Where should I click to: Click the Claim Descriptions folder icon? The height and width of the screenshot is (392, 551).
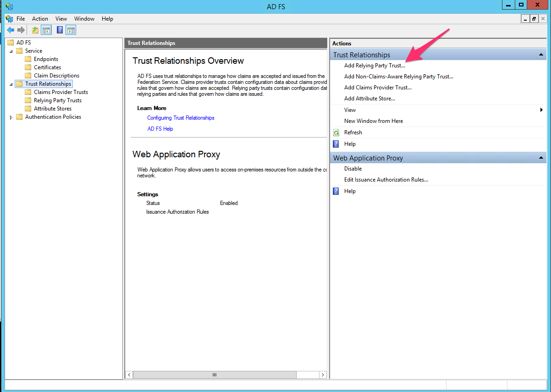[x=28, y=76]
